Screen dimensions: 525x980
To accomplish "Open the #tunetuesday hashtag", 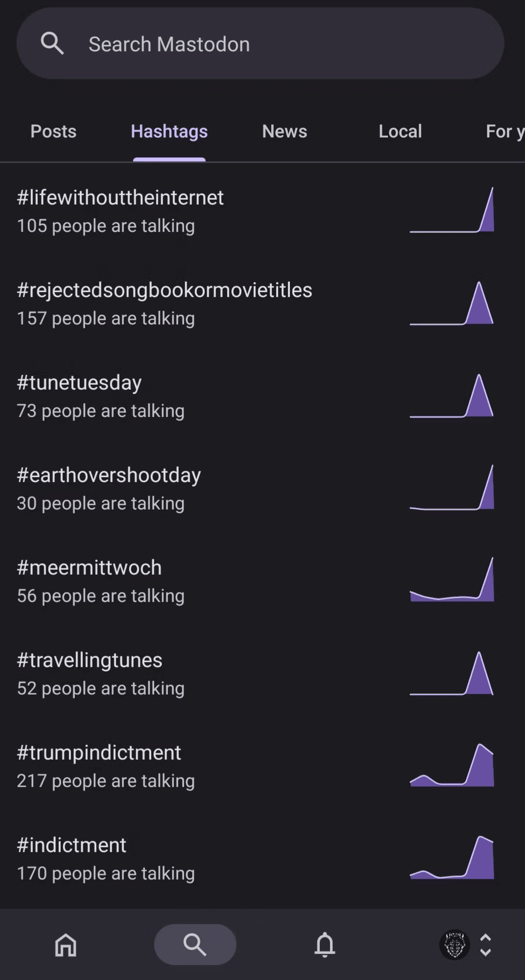I will [79, 383].
